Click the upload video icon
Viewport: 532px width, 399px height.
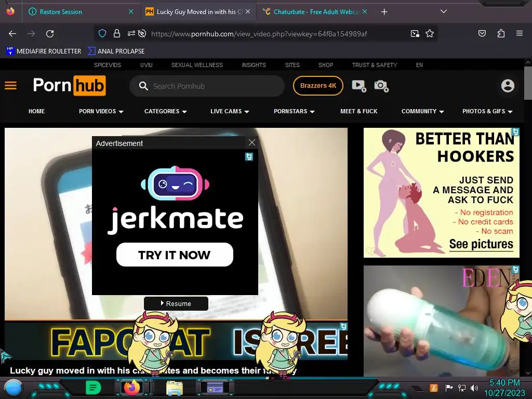(359, 86)
